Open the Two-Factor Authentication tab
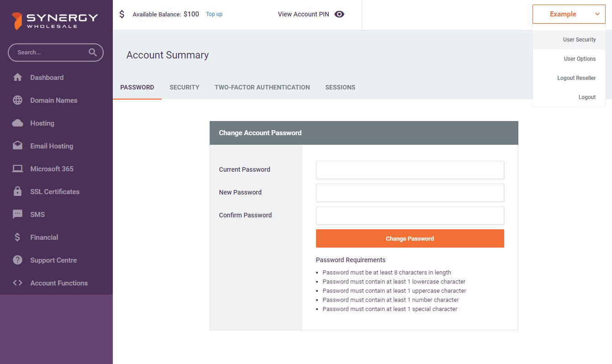 coord(262,87)
